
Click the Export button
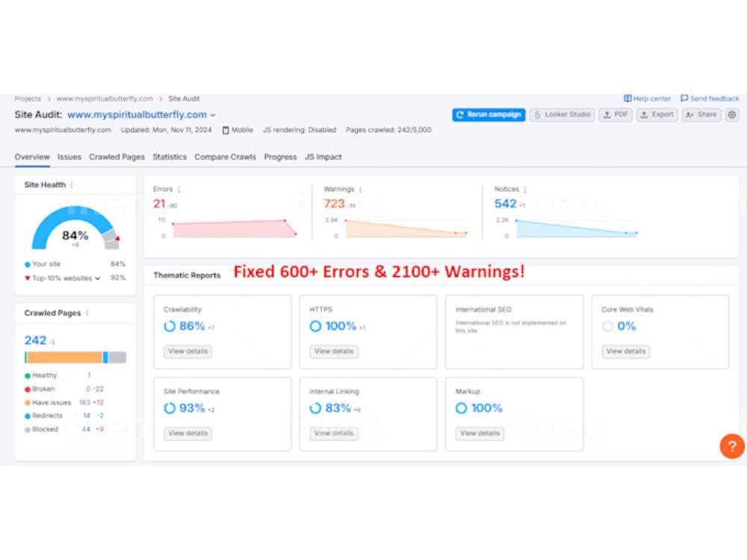click(657, 115)
